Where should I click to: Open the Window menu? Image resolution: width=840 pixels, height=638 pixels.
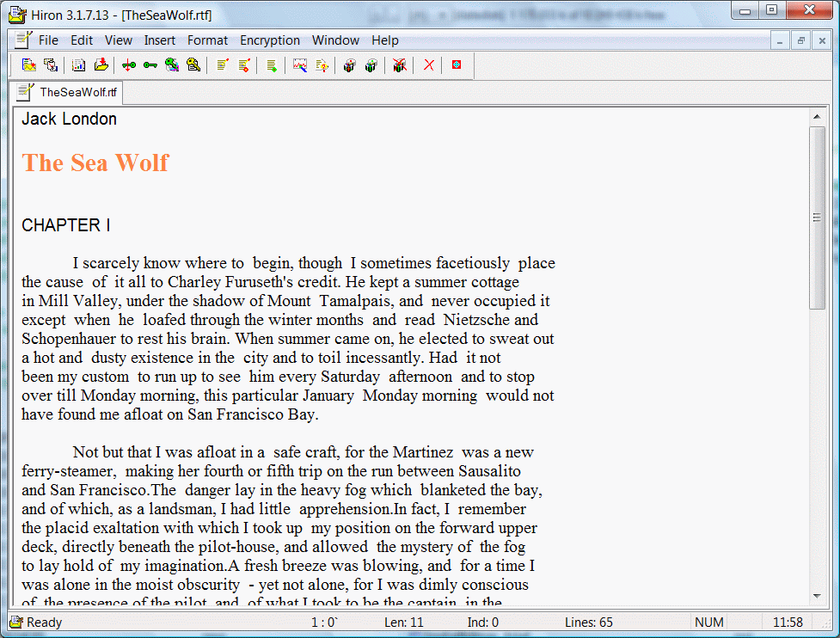point(335,40)
